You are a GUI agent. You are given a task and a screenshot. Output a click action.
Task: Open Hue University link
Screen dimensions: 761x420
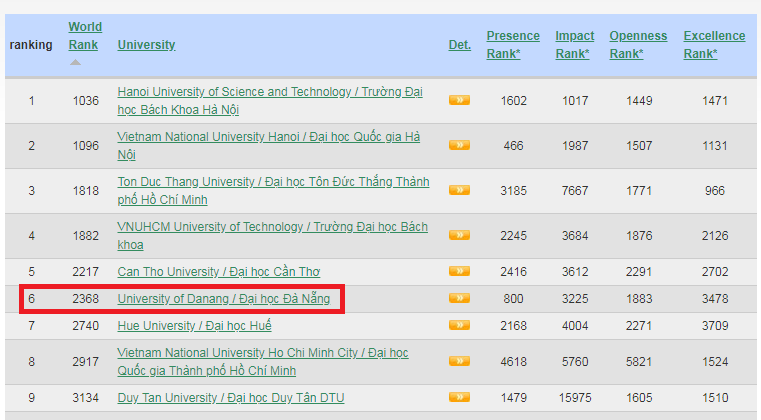click(194, 325)
